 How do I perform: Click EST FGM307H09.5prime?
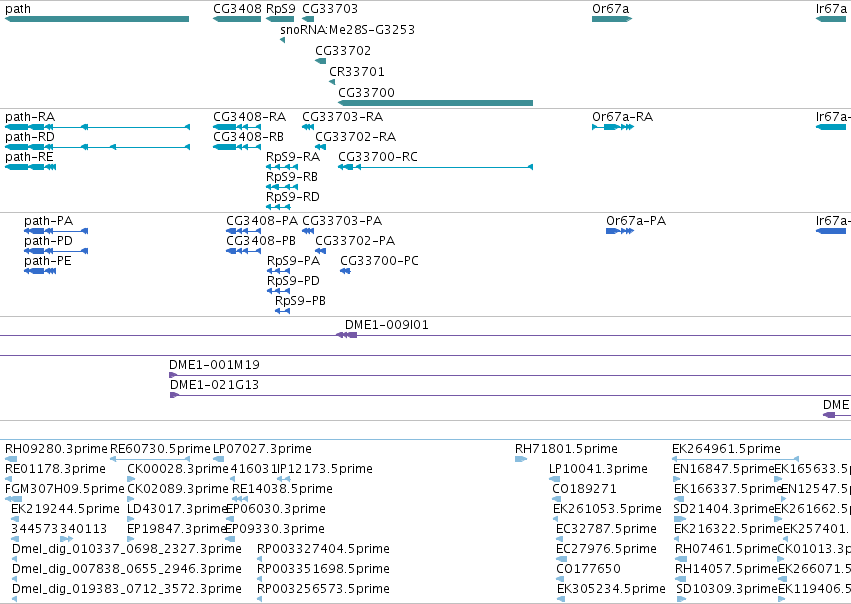pos(14,499)
